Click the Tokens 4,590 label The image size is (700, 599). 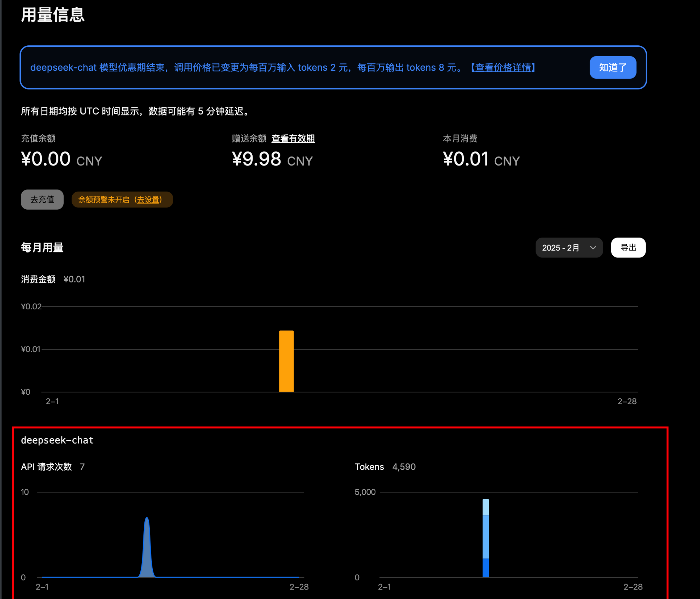(x=385, y=467)
